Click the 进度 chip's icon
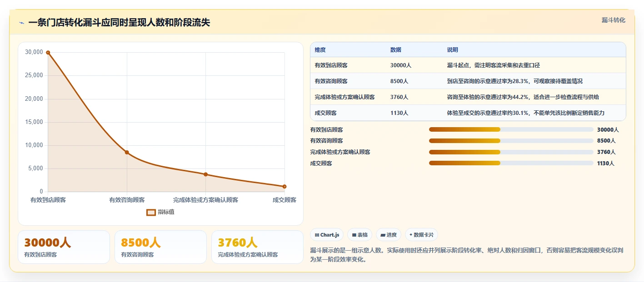 [x=383, y=235]
